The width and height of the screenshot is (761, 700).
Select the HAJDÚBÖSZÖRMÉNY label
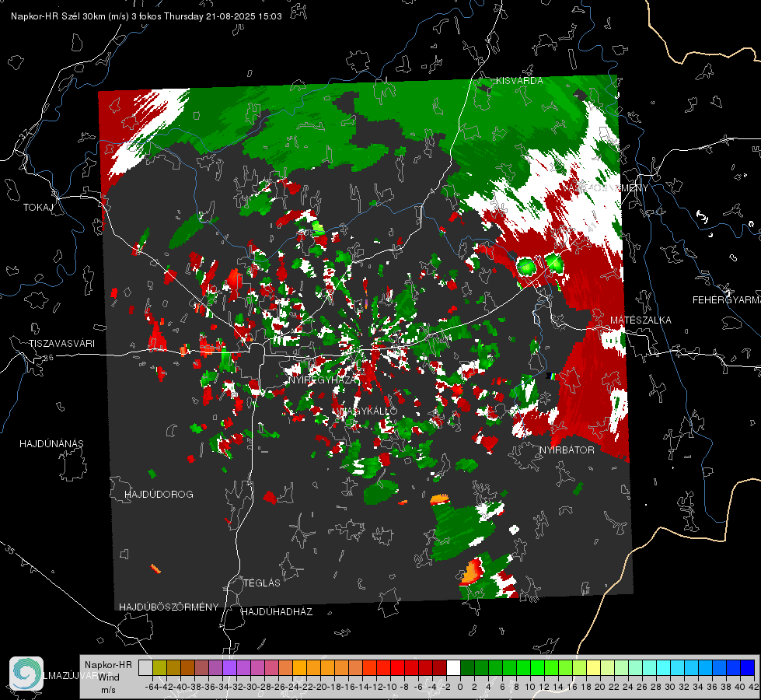[x=169, y=607]
